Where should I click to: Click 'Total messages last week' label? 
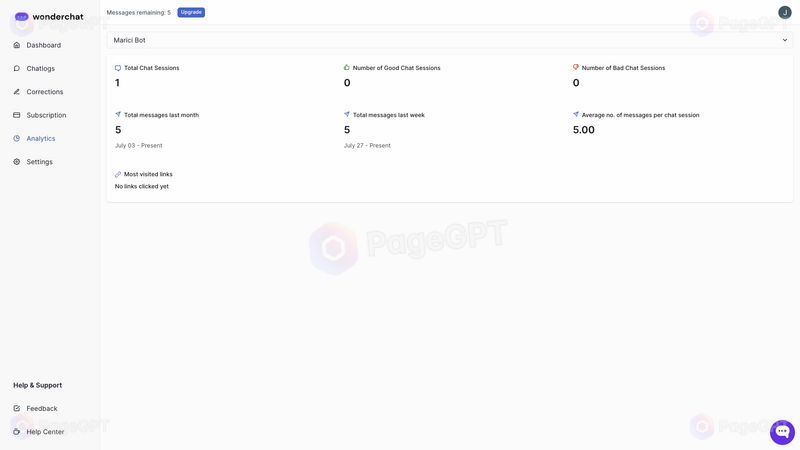coord(389,115)
